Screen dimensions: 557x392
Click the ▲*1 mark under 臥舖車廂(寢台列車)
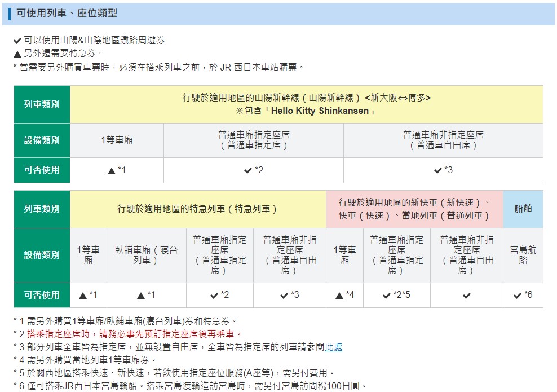tap(146, 295)
